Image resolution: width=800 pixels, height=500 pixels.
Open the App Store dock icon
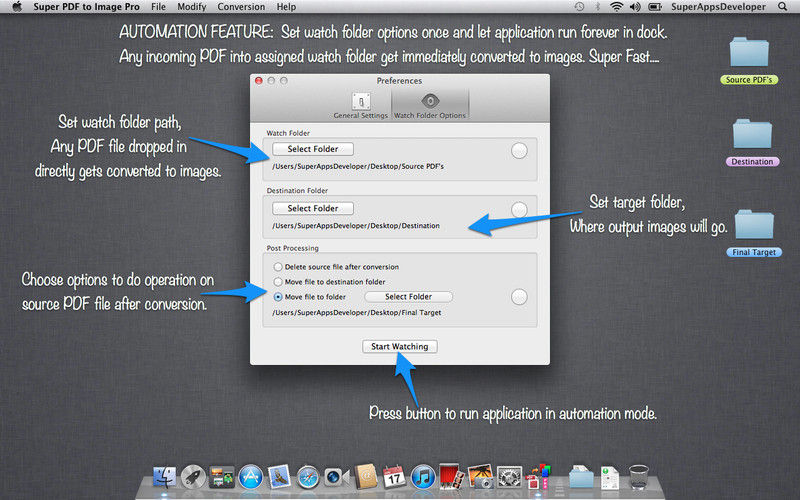pyautogui.click(x=250, y=477)
